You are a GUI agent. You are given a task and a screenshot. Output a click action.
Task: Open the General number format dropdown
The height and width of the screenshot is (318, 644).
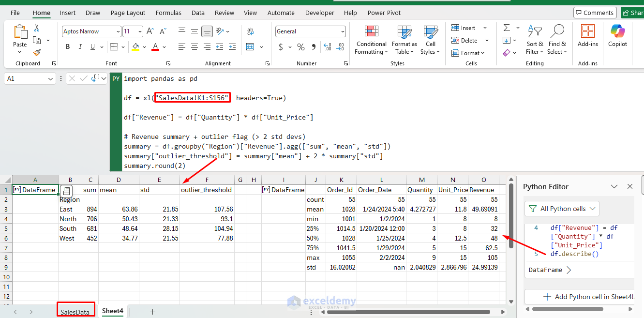tap(343, 31)
